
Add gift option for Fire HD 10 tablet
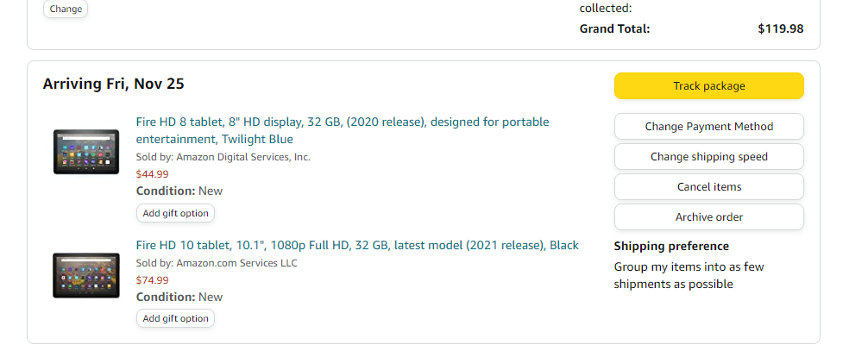coord(175,318)
